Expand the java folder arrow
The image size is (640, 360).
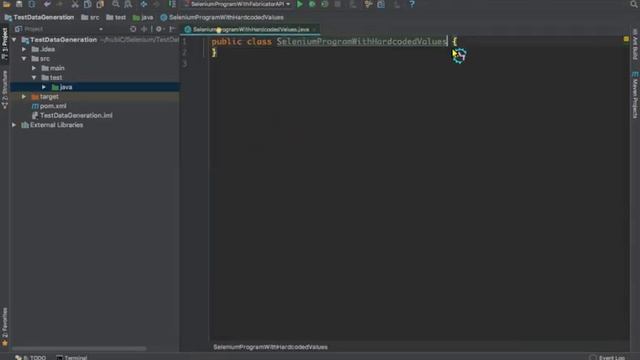[x=44, y=87]
